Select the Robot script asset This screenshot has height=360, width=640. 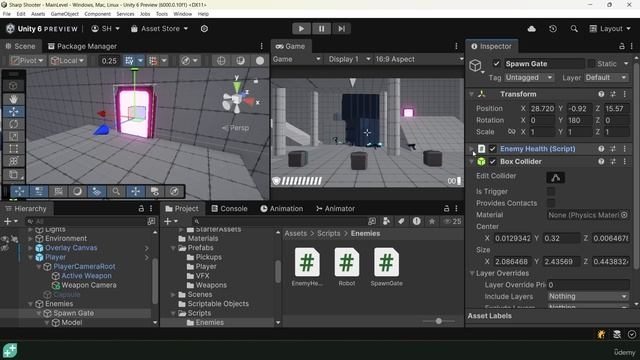point(347,267)
